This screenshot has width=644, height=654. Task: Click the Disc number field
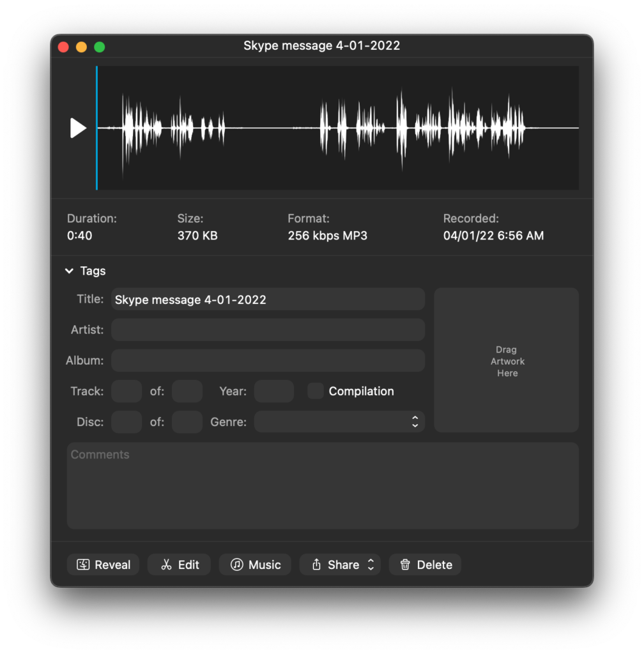(126, 422)
